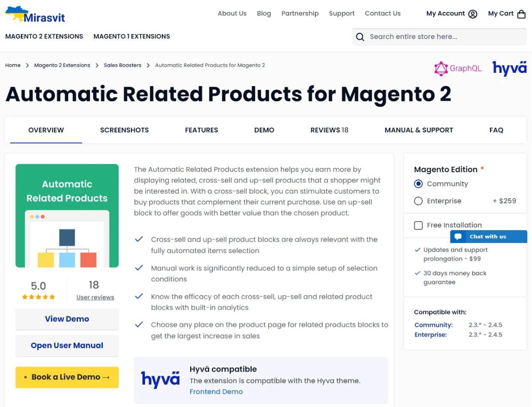
Task: Click the Hyvä logo in compatibility box
Action: 160,380
